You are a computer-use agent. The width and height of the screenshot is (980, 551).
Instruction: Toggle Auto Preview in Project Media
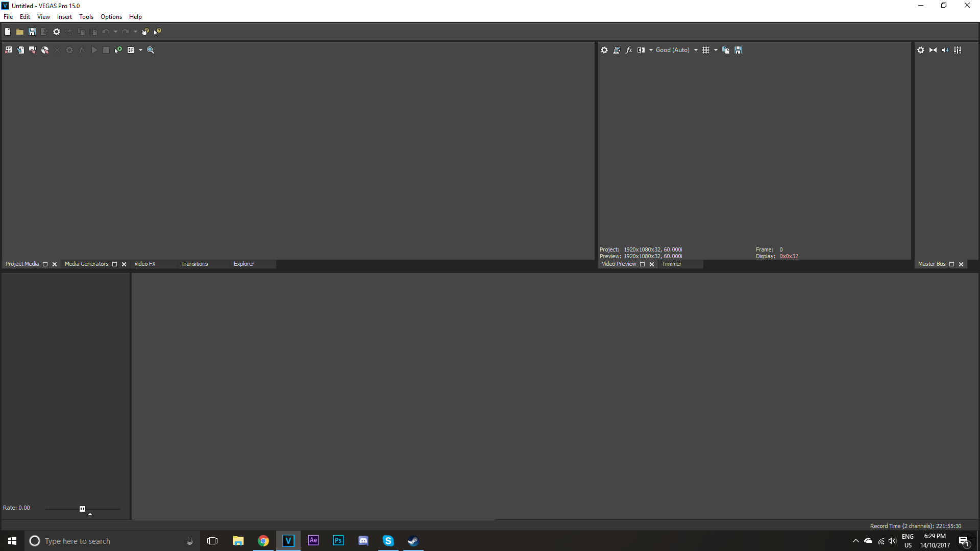coord(118,50)
